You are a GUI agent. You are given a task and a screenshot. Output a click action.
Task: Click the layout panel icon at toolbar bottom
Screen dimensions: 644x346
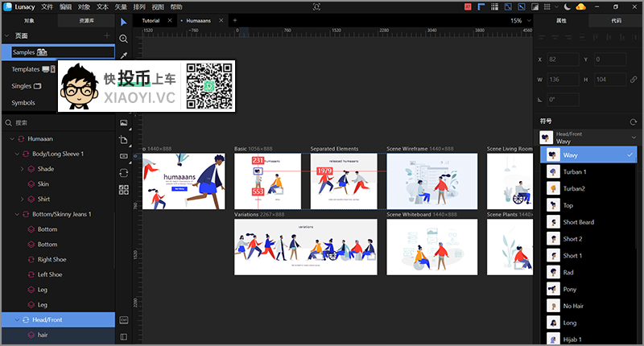pyautogui.click(x=124, y=319)
